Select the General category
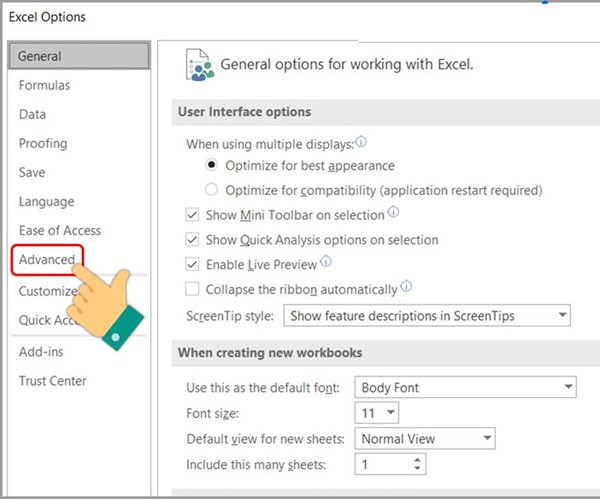Image resolution: width=606 pixels, height=500 pixels. pyautogui.click(x=79, y=56)
